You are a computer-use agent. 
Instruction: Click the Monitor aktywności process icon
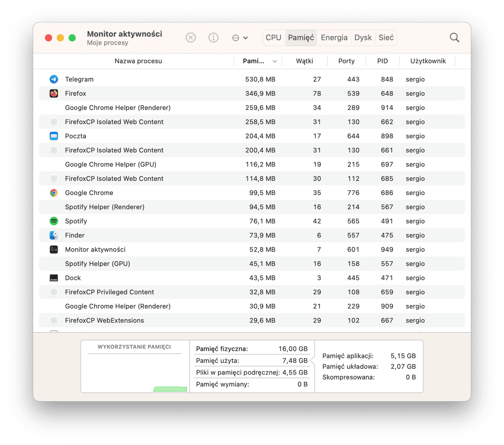pyautogui.click(x=54, y=249)
